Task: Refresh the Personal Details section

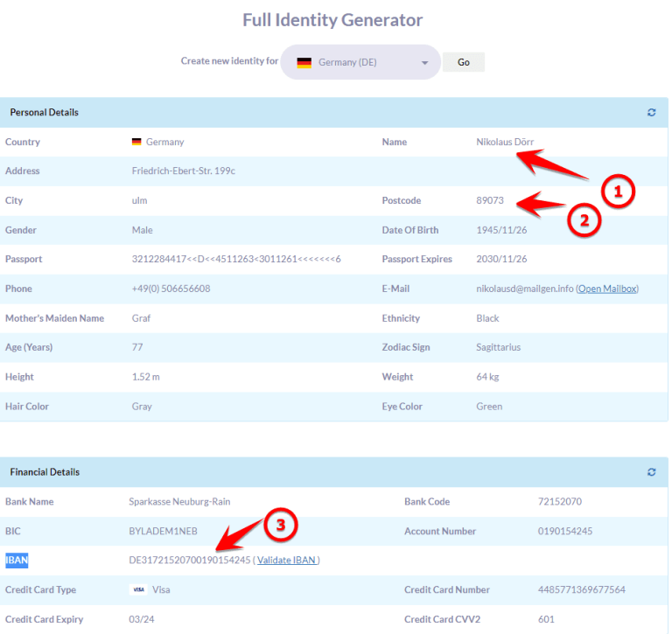Action: click(x=651, y=113)
